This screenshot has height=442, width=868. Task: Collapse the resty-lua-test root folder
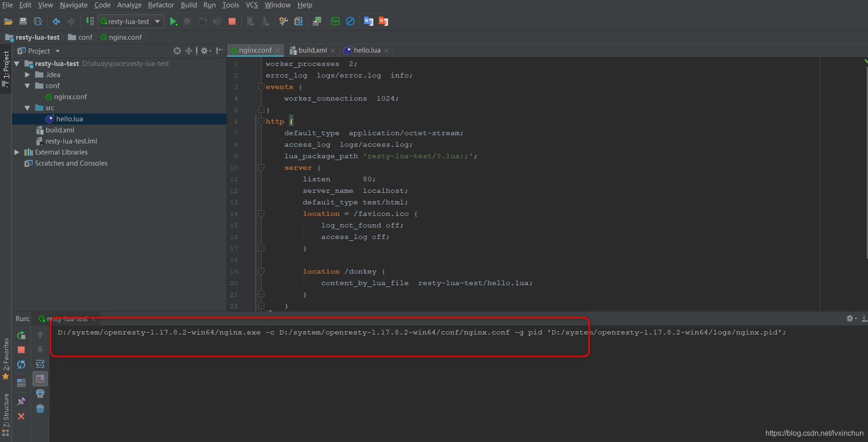tap(17, 64)
